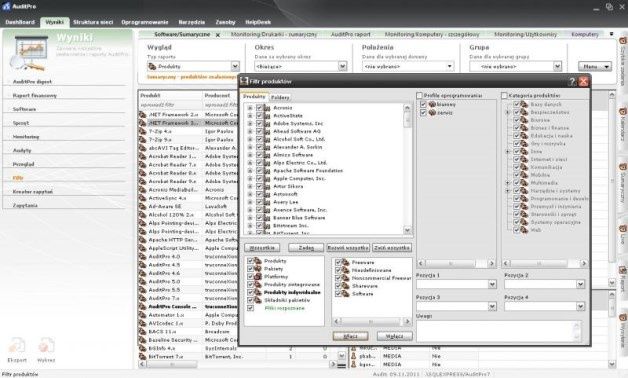
Task: Click the Adobe Systems vendor icon
Action: [267, 123]
